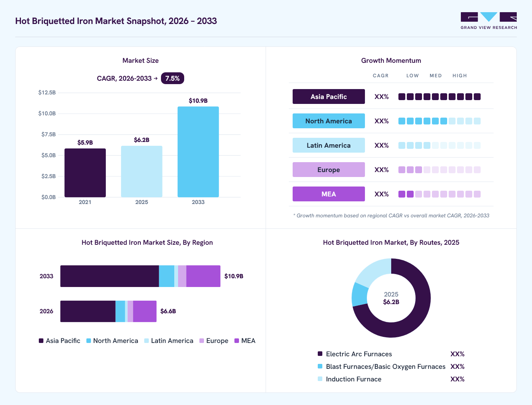Click the Asia Pacific label in Growth Momentum
Viewport: 532px width, 405px height.
click(x=329, y=97)
